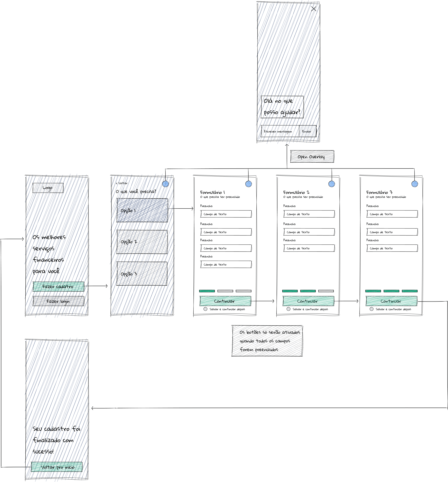This screenshot has height=482, width=448.
Task: Choose the Opção 1 card
Action: (x=142, y=210)
